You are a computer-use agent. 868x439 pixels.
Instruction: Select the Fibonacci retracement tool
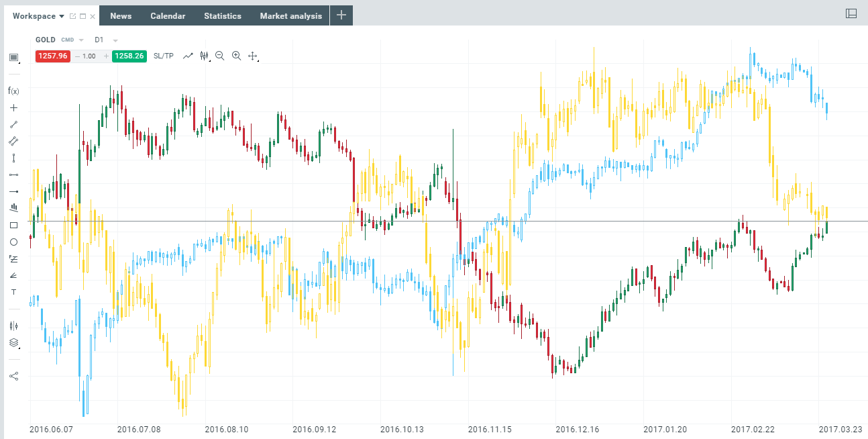click(x=13, y=258)
